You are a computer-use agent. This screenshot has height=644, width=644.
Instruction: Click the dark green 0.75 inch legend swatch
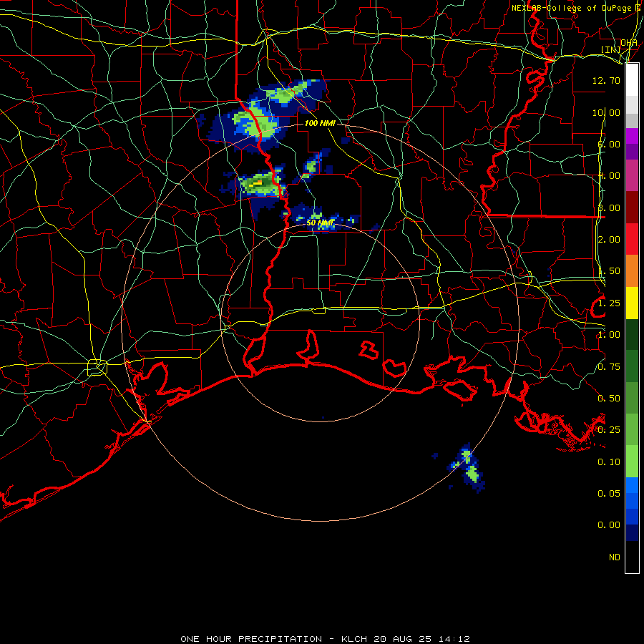(632, 366)
